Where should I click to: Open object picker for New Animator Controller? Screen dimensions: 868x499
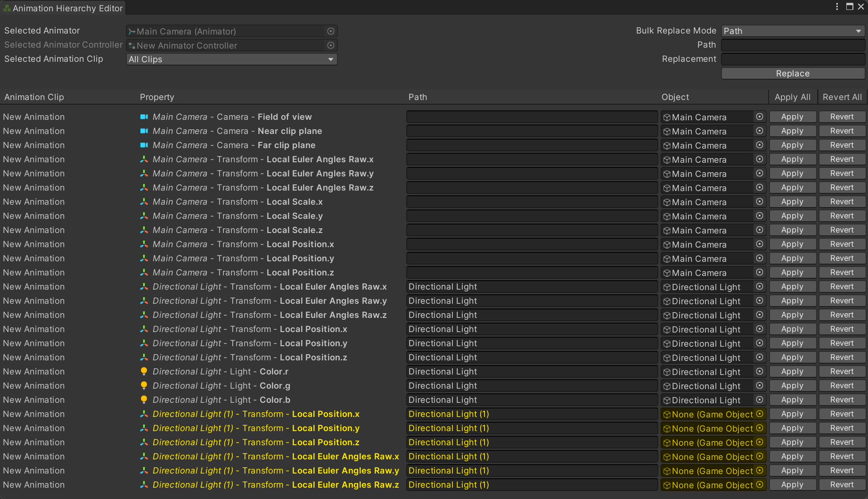pos(331,45)
